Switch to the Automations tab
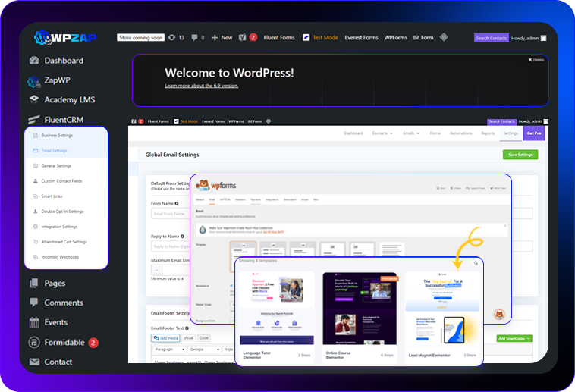This screenshot has height=392, width=575. [x=460, y=133]
